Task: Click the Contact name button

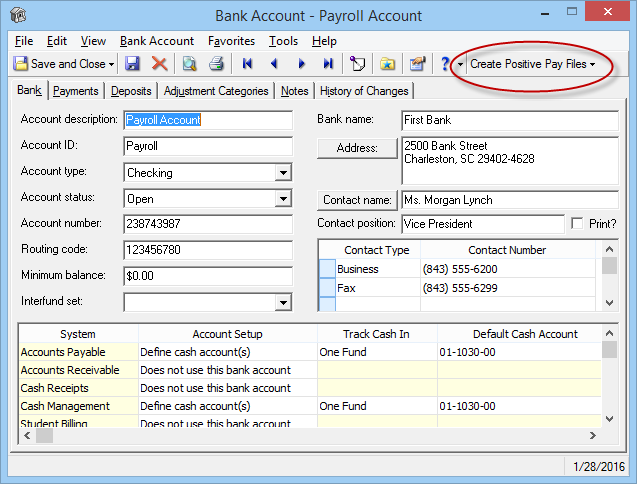Action: [357, 200]
